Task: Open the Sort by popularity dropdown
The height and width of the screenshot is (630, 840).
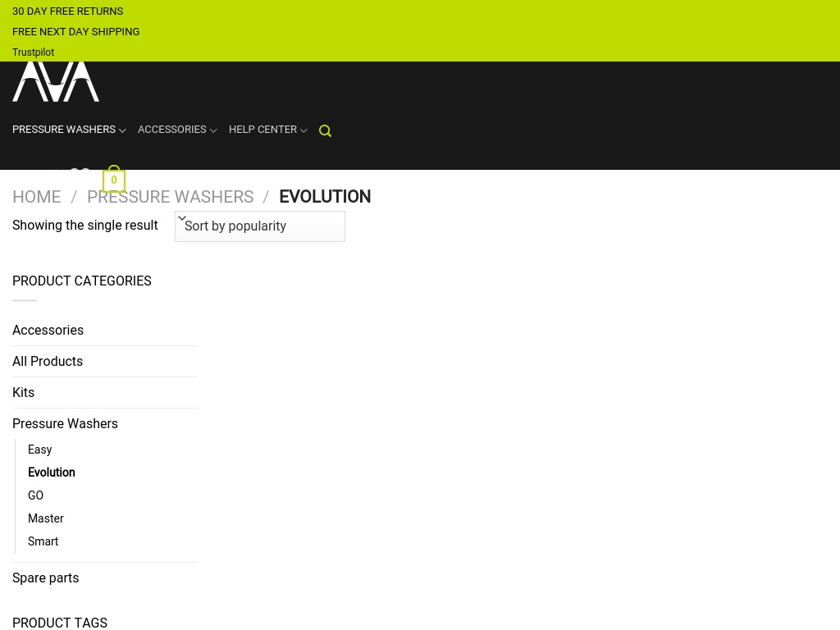Action: [x=259, y=226]
